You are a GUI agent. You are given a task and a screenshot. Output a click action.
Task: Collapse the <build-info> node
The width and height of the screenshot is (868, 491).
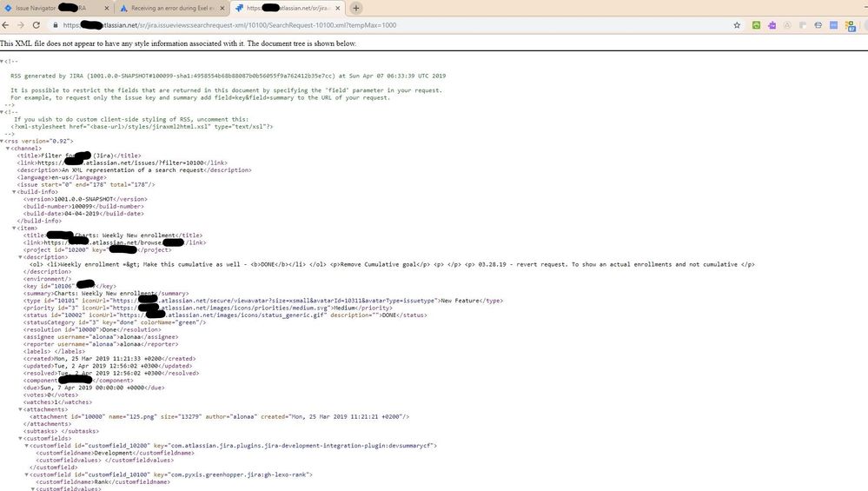15,191
